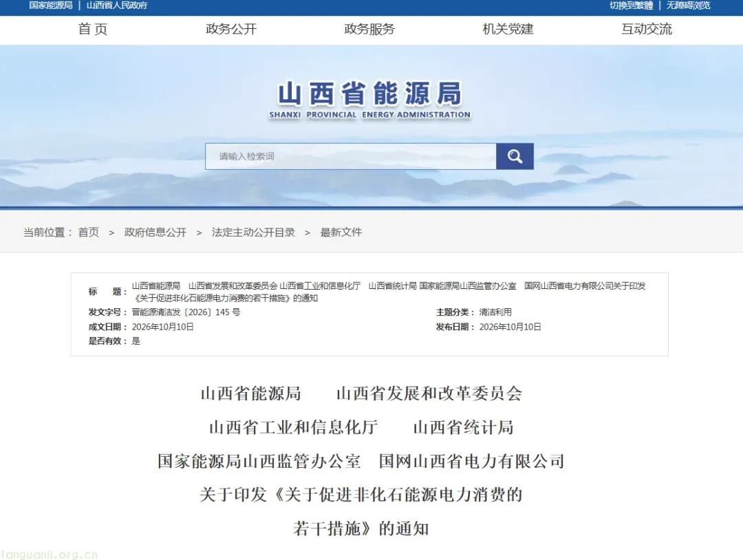Click heading text 山西省统计局
The width and height of the screenshot is (743, 560).
coord(464,427)
